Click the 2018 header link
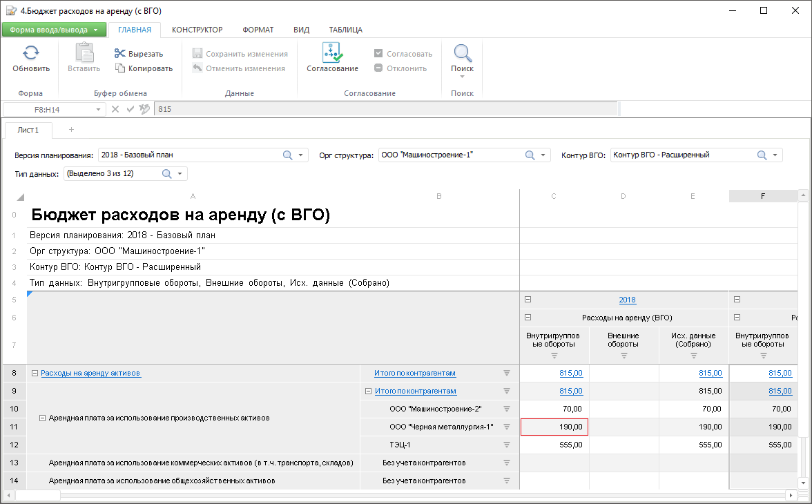Screen dimensions: 812x504 click(x=627, y=300)
